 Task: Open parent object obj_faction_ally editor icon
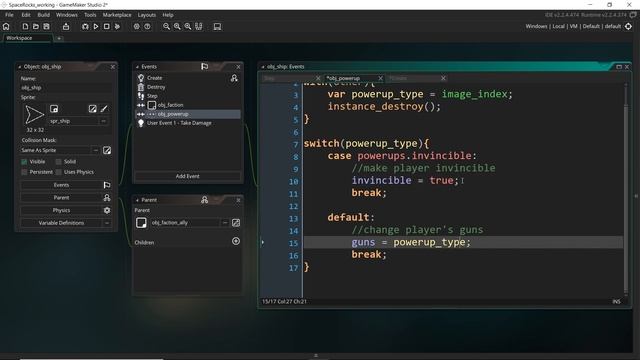(236, 223)
